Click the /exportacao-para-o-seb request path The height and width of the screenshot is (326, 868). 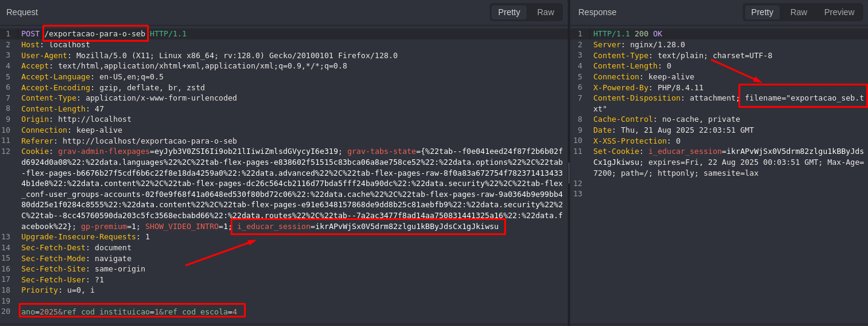(x=95, y=34)
